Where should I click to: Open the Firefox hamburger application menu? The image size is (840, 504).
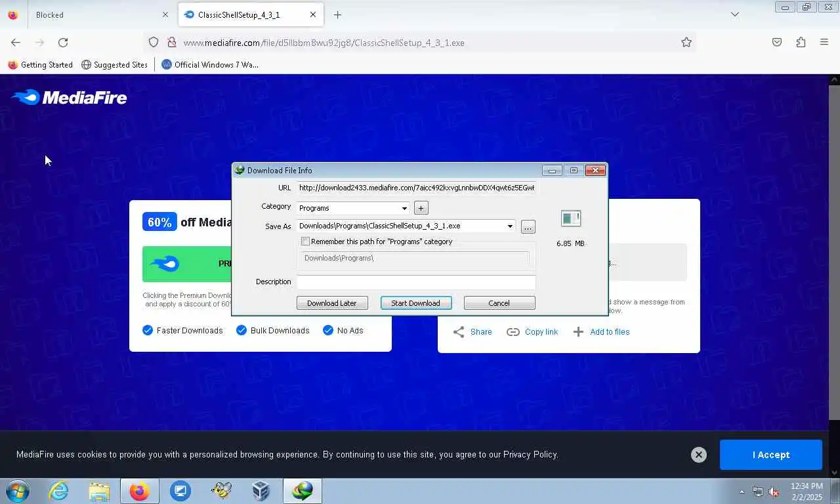click(x=824, y=42)
